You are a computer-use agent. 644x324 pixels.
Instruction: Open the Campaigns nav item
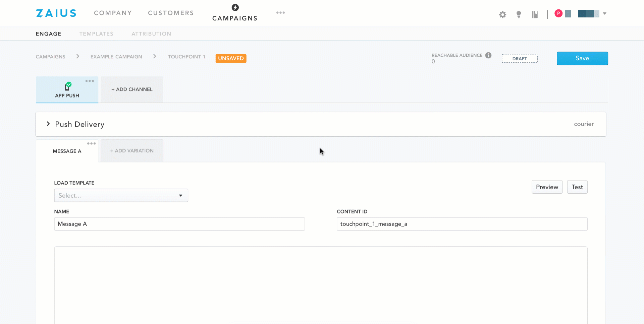click(x=235, y=18)
